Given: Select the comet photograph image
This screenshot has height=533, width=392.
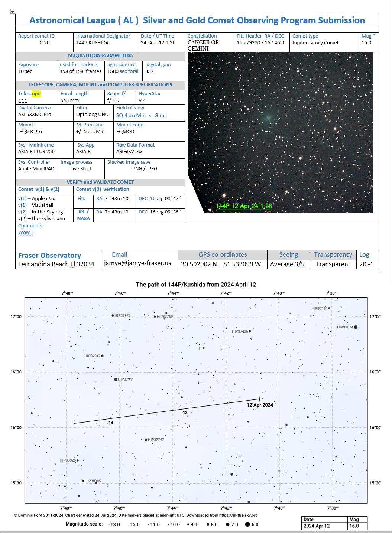Looking at the screenshot, I should coord(280,132).
